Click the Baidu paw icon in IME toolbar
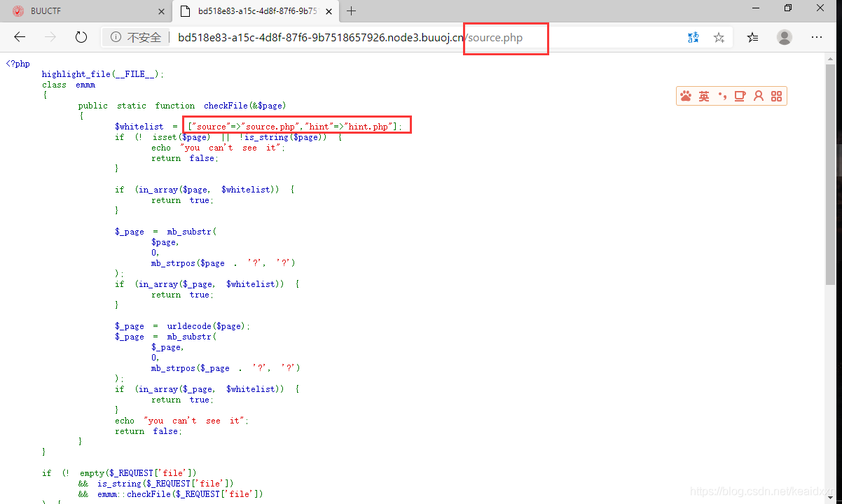Screen dimensions: 842x504 coord(686,97)
